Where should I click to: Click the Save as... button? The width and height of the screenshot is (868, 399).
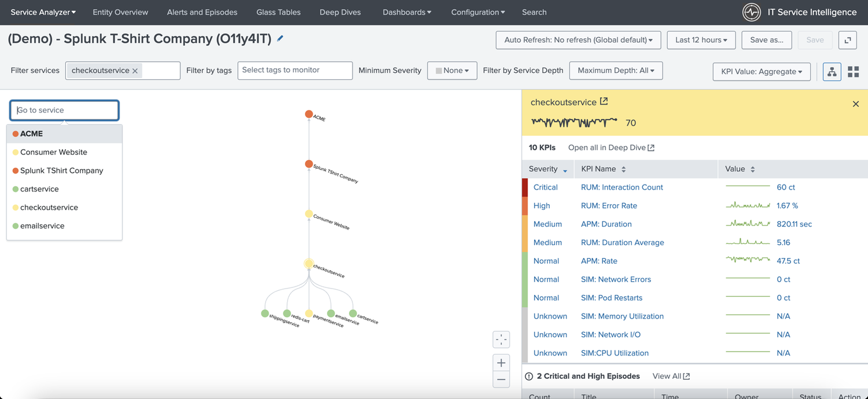[766, 40]
